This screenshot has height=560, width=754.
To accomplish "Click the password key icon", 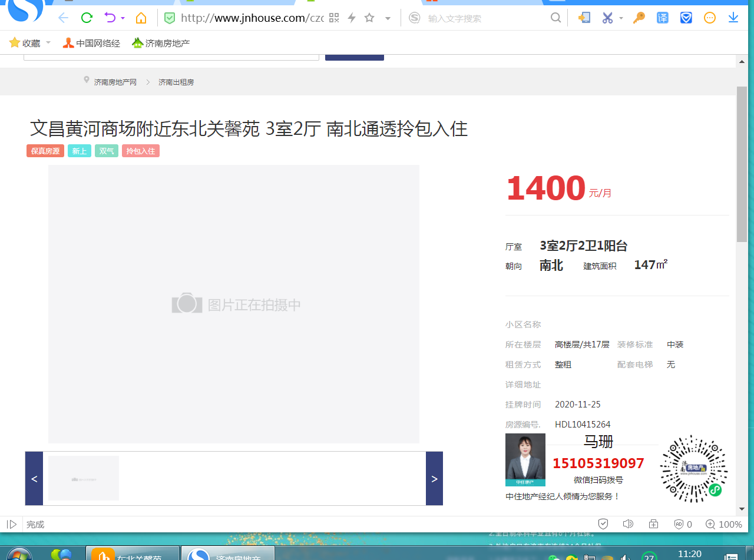I will (639, 18).
